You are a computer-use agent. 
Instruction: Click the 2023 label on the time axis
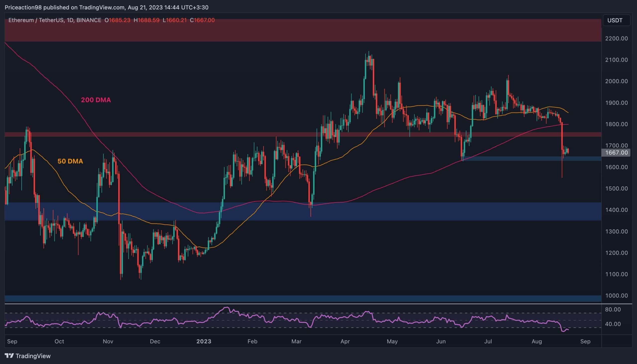tap(204, 341)
